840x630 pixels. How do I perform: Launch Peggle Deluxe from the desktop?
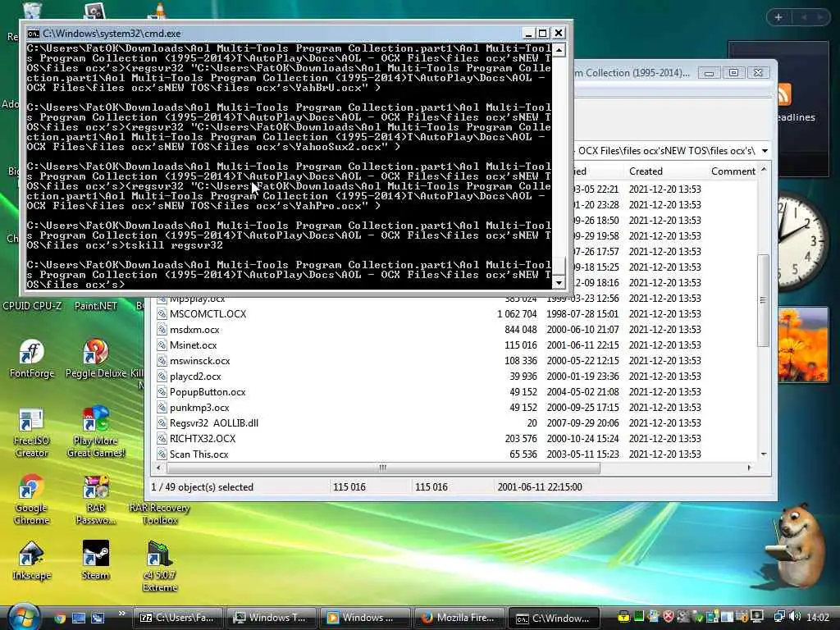[x=96, y=358]
